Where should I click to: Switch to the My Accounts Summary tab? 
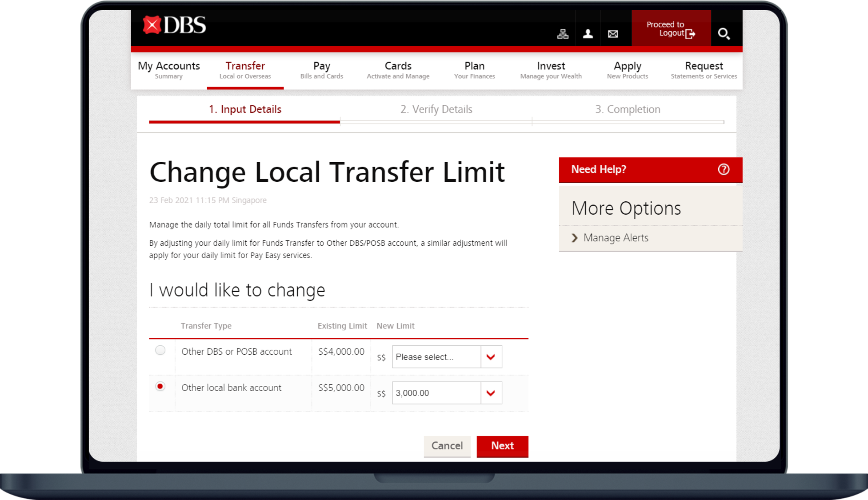point(169,69)
